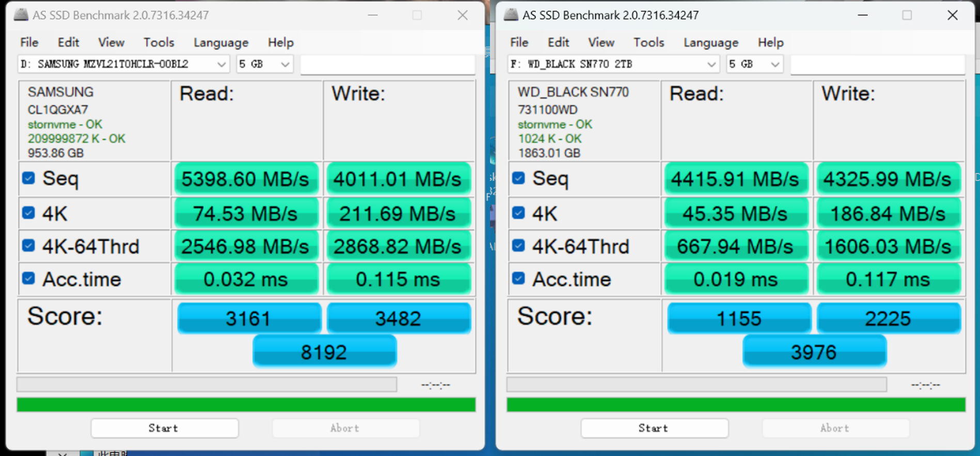Click 4K write result 211.69 MB/s

point(398,213)
